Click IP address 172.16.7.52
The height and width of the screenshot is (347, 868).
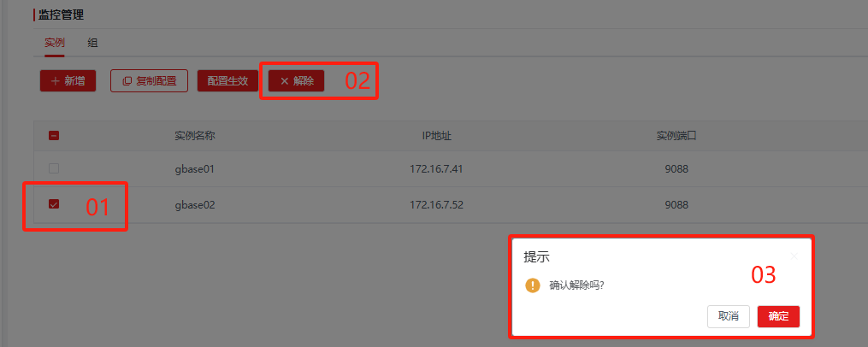(x=436, y=205)
